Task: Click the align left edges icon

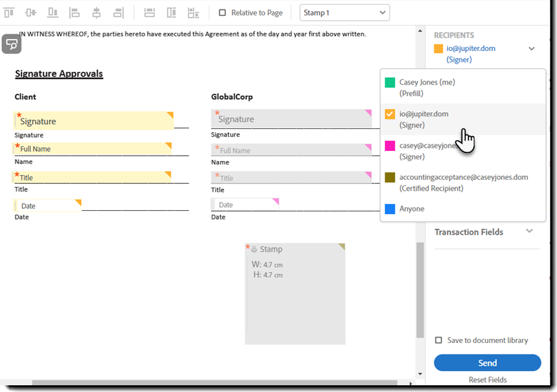Action: click(x=74, y=13)
